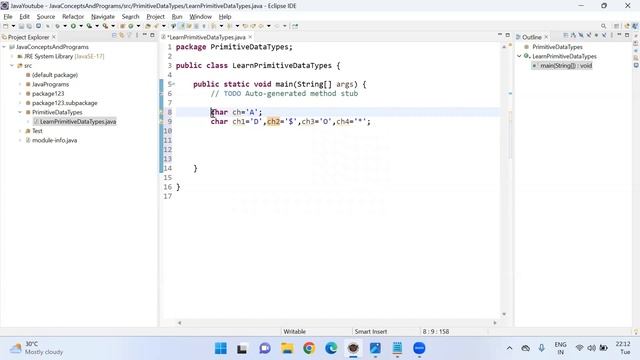Screen dimensions: 640x360
Task: Click the green Run toolbar button
Action: [73, 26]
